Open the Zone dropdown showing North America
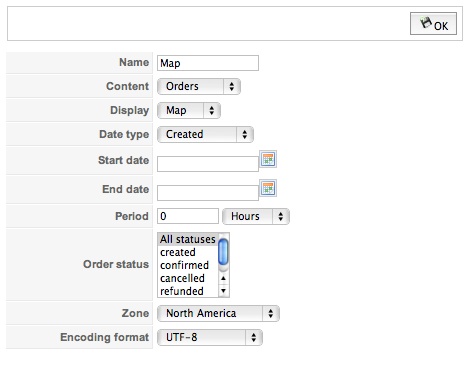Image resolution: width=468 pixels, height=365 pixels. 218,313
